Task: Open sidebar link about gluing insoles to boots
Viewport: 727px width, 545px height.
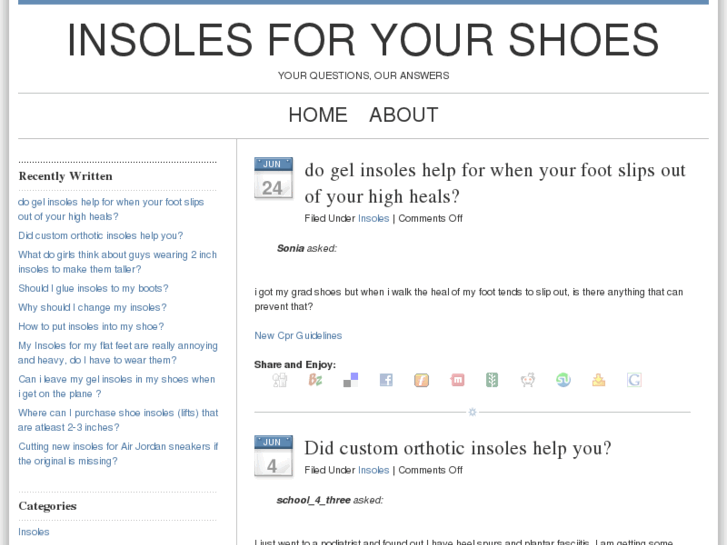Action: (x=93, y=289)
